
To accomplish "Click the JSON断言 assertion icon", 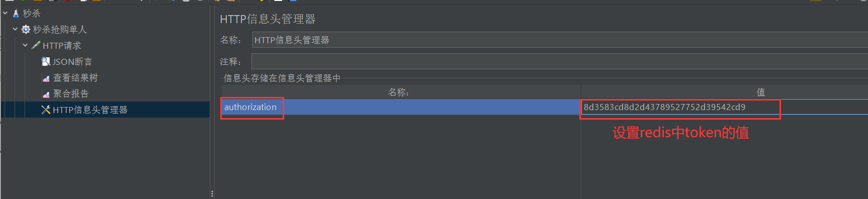I will [46, 61].
